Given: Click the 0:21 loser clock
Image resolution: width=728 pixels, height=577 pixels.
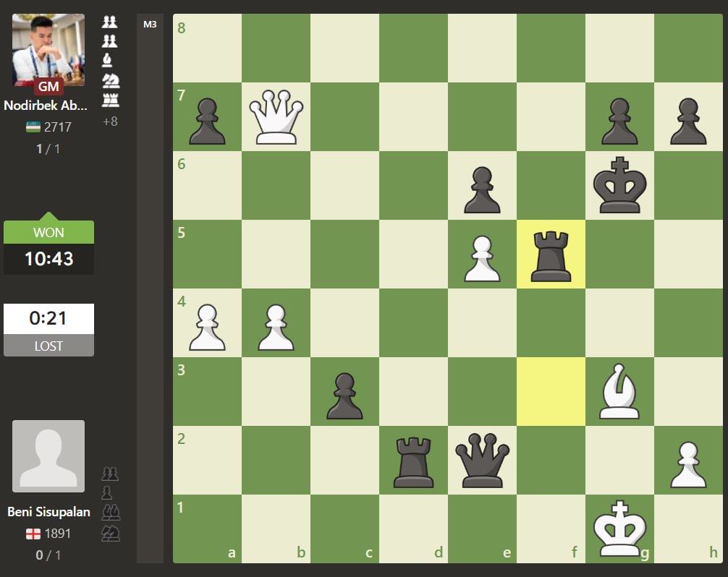Looking at the screenshot, I should (48, 318).
